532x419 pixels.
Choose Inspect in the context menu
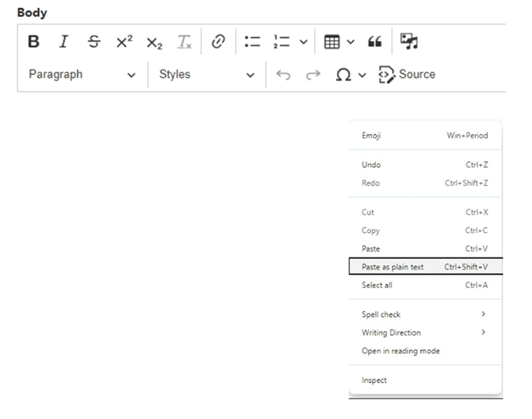tap(425, 381)
